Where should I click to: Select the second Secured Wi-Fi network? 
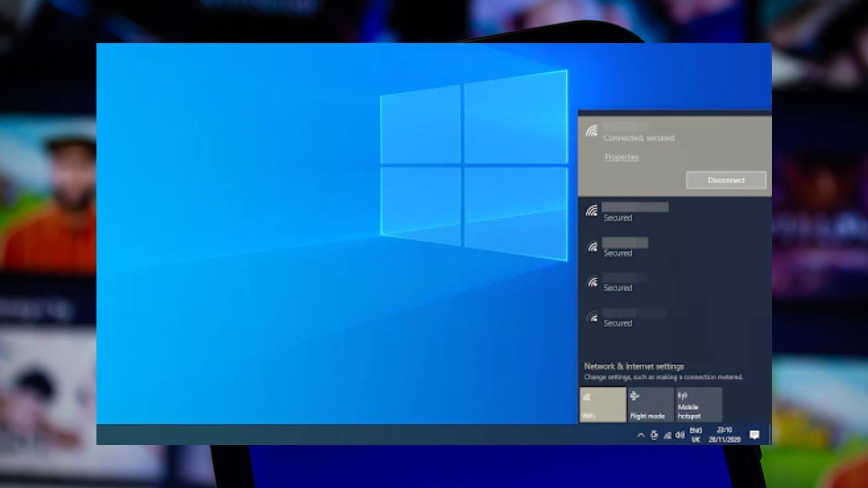tap(675, 248)
